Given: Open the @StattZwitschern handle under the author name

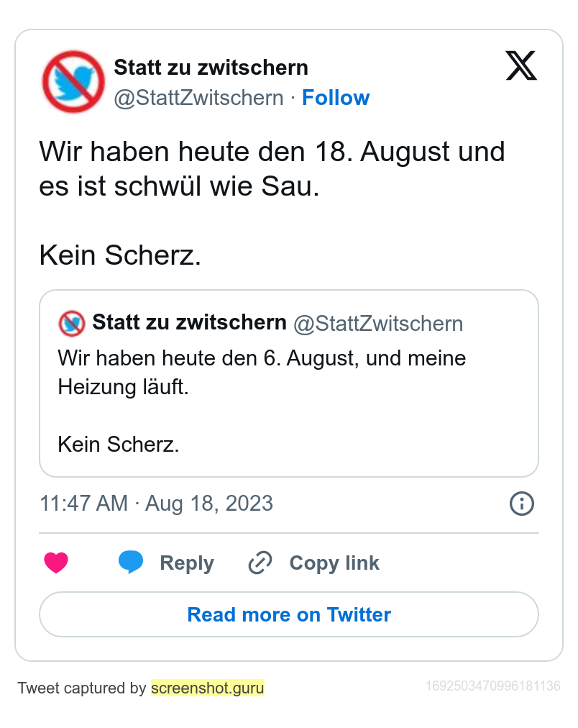Looking at the screenshot, I should tap(198, 98).
